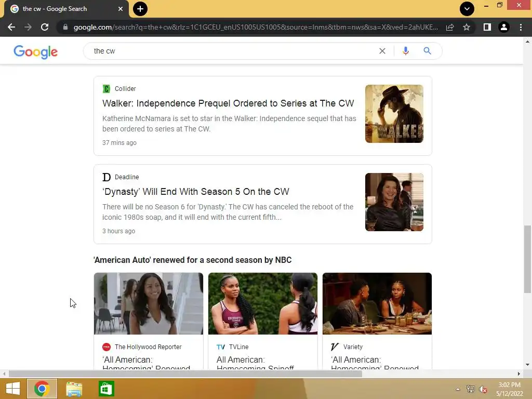Screen dimensions: 532x399
Task: Click the '3 hours ago' timestamp
Action: 119,231
